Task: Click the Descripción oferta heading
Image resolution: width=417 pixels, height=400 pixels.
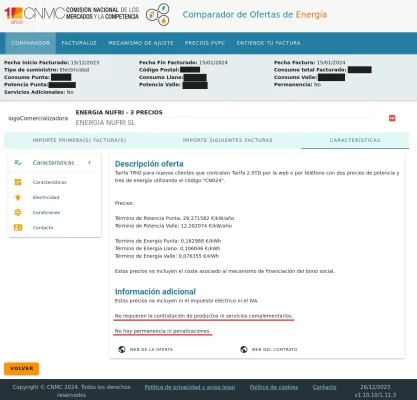Action: [149, 164]
